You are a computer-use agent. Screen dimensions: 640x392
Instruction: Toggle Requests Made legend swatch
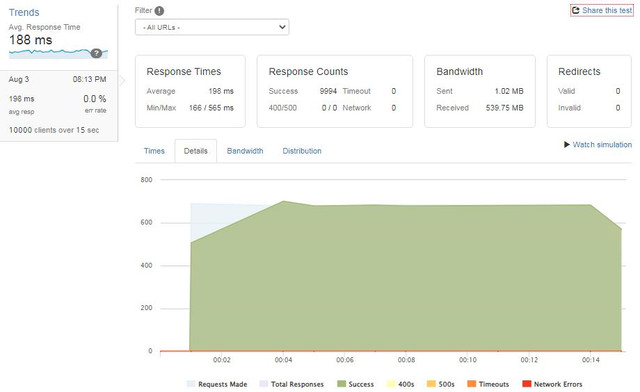(191, 384)
